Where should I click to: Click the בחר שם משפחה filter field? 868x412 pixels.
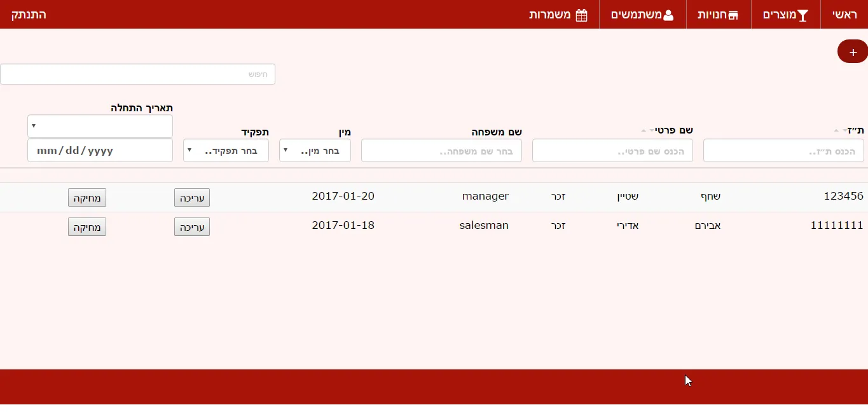point(441,151)
